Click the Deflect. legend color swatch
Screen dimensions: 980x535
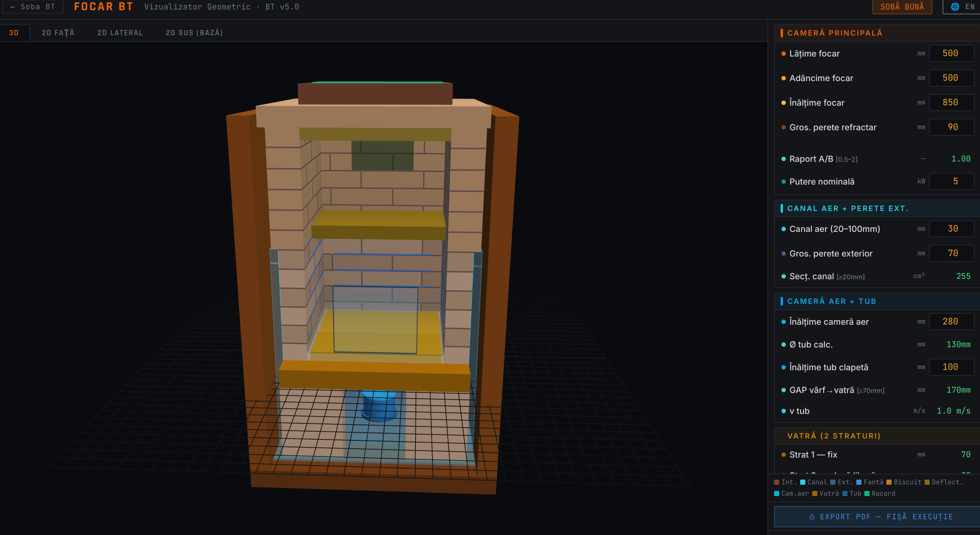[927, 482]
